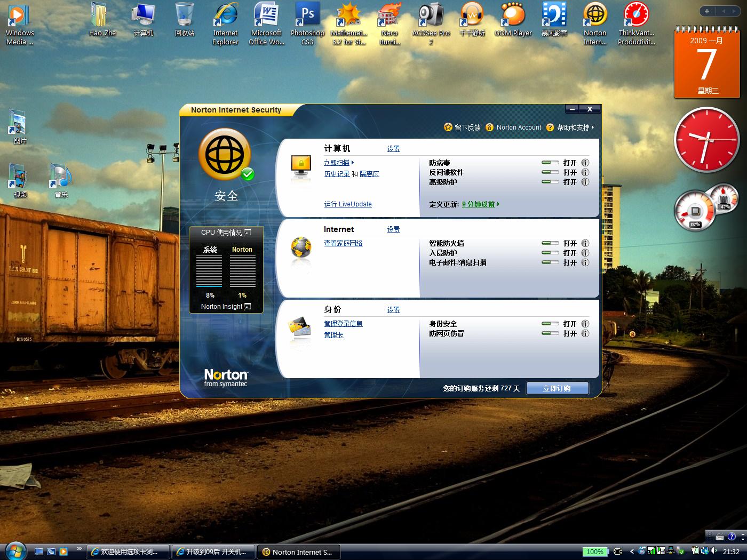Click info icon for 反间谍软件
This screenshot has height=560, width=747.
[x=585, y=172]
